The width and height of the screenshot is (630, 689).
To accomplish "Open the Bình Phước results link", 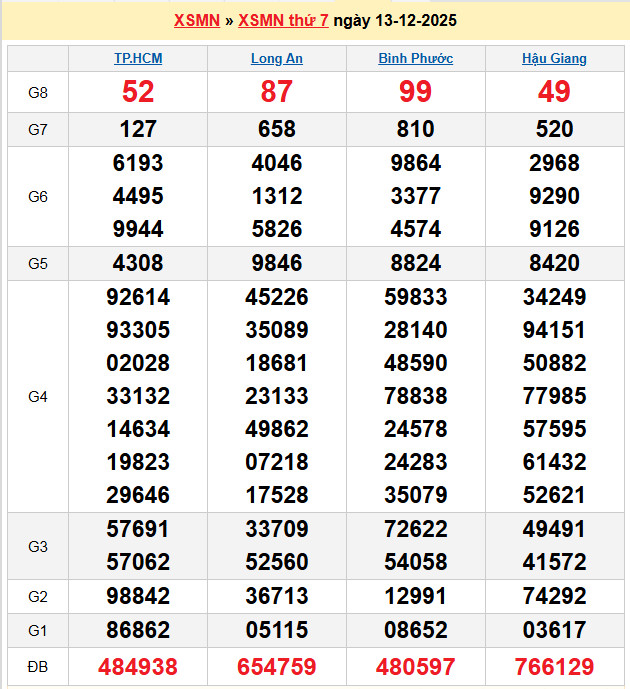I will [415, 58].
